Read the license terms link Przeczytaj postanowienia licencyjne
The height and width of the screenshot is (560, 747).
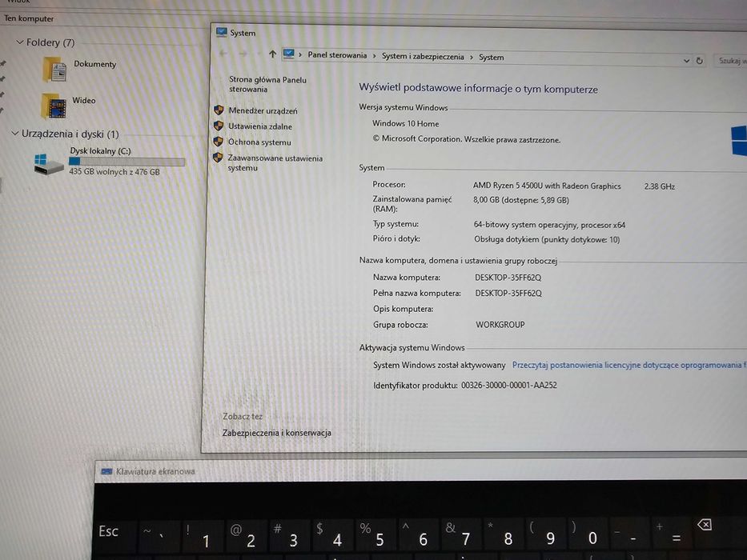(629, 366)
